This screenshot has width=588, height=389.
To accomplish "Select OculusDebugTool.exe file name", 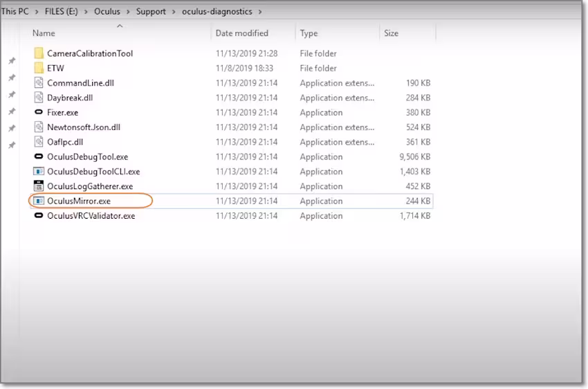I will point(87,157).
